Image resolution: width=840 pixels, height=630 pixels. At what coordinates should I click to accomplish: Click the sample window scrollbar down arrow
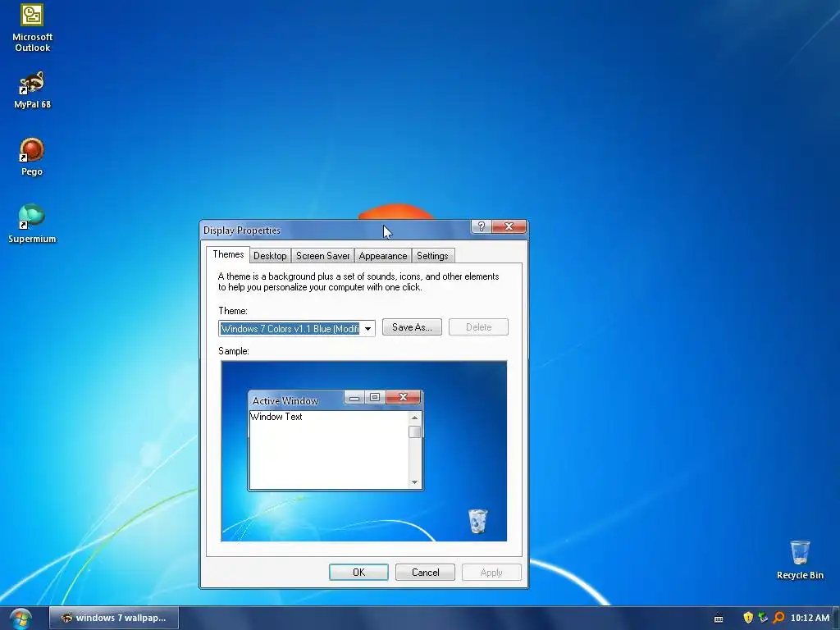414,482
